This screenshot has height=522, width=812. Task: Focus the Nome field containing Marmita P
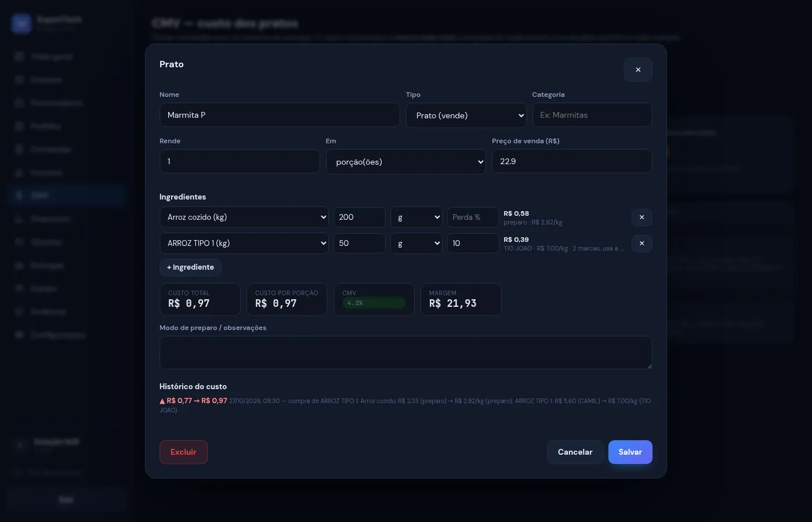[x=280, y=115]
